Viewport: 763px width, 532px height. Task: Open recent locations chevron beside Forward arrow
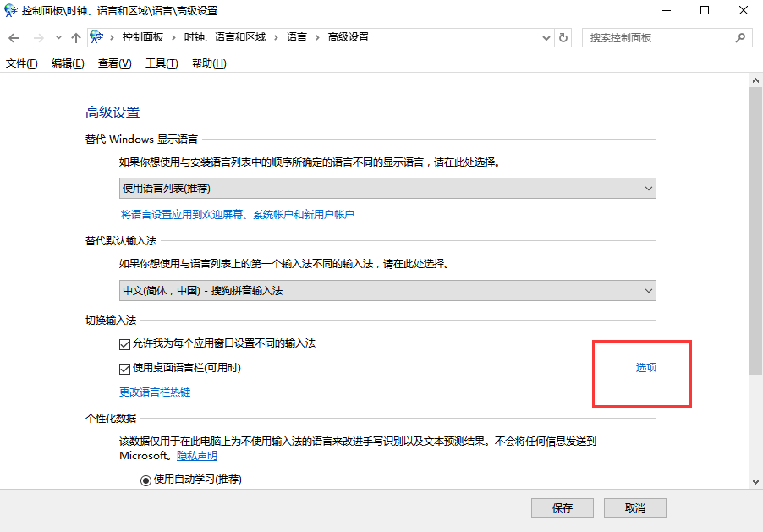58,38
